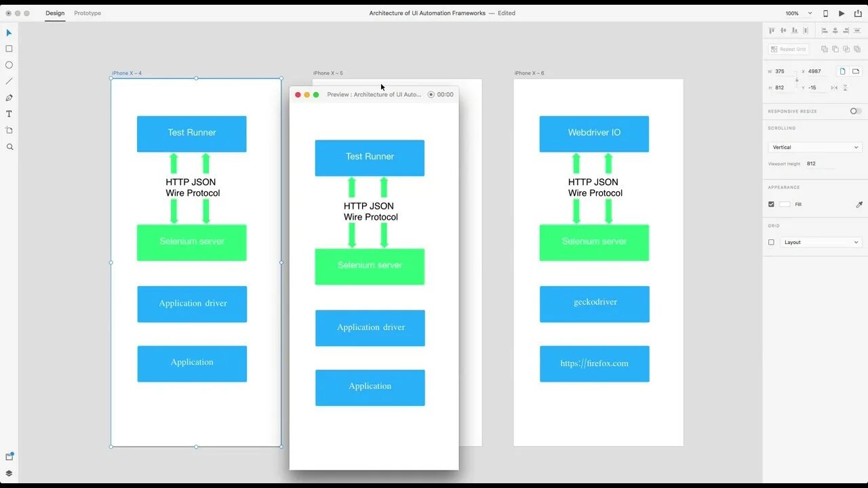868x488 pixels.
Task: Click the X position field
Action: [x=818, y=71]
